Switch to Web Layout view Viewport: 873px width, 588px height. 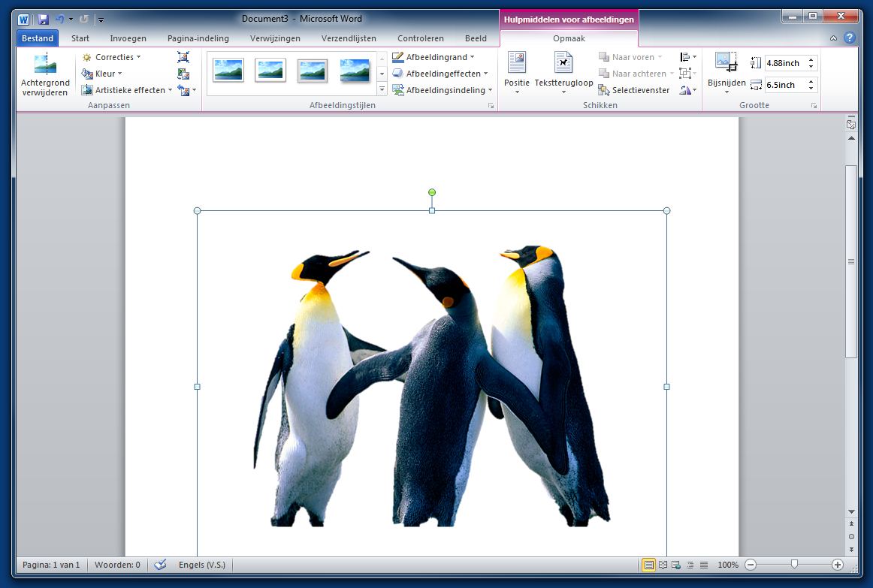pos(676,565)
